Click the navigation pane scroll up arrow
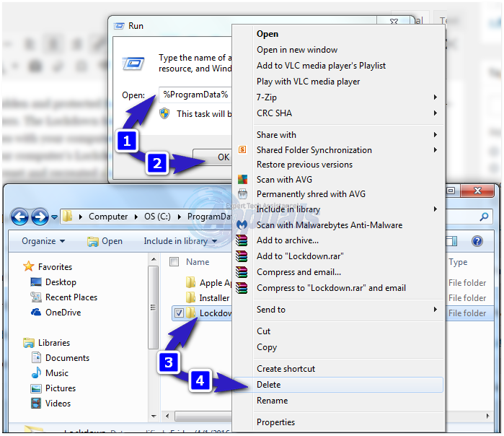 tap(154, 259)
